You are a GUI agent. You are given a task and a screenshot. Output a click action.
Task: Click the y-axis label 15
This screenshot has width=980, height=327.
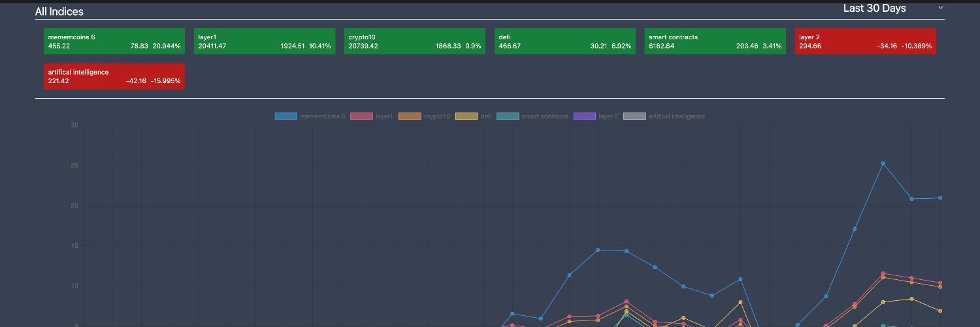click(x=74, y=246)
